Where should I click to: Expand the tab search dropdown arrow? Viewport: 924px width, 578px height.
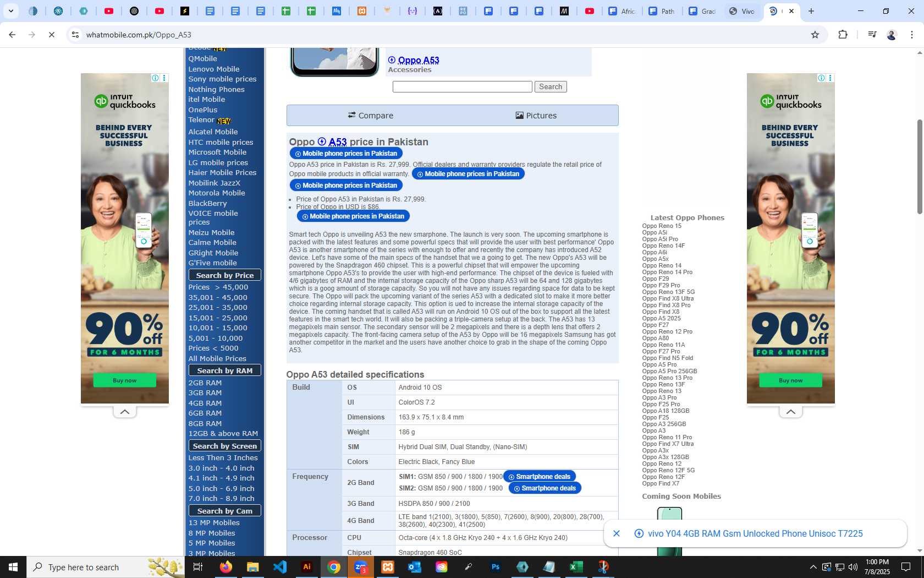pos(10,11)
